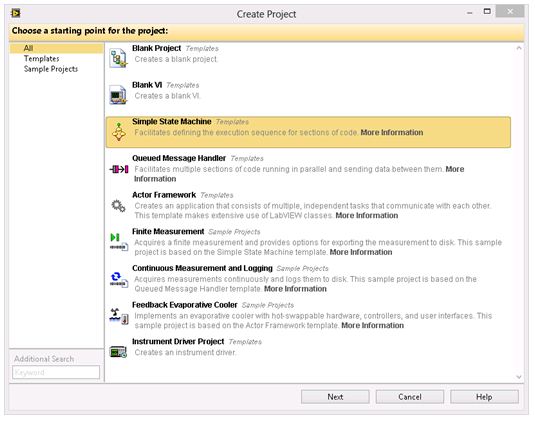
Task: Click 'Creates a blank project.' description
Action: pos(176,59)
